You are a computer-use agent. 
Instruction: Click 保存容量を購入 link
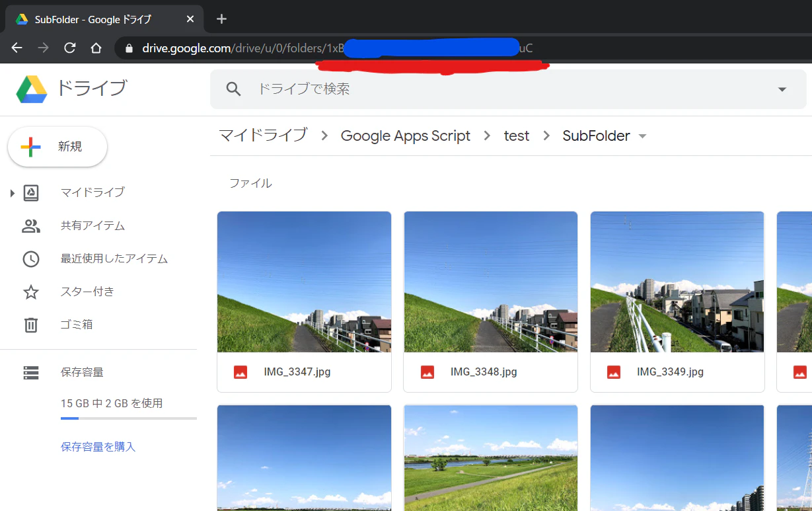(98, 447)
